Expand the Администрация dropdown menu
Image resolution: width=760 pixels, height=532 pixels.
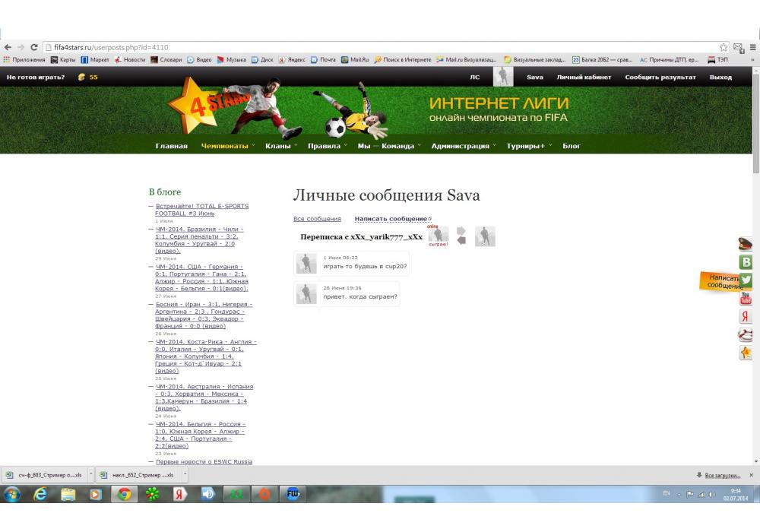pos(461,146)
